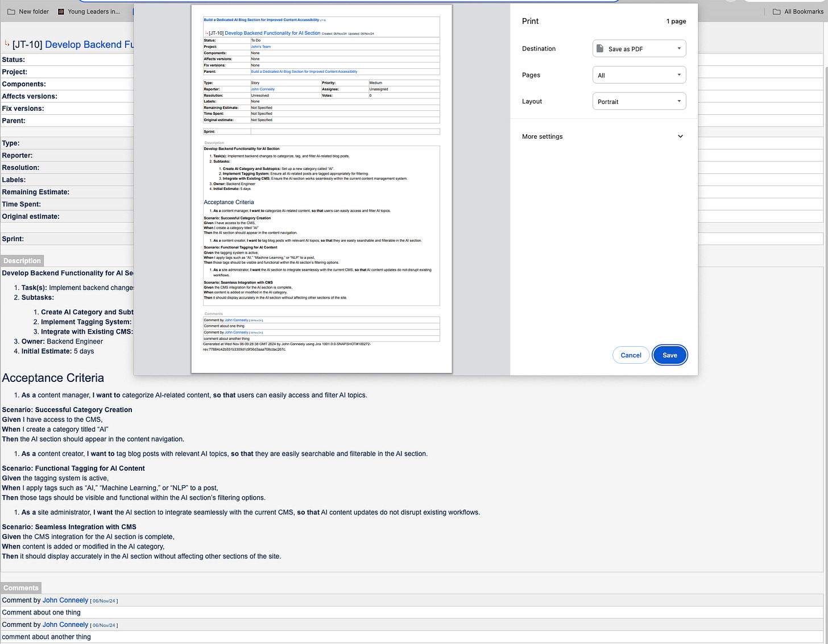The width and height of the screenshot is (828, 644).
Task: Click the Young Leaders bookmark favicon
Action: [x=61, y=11]
